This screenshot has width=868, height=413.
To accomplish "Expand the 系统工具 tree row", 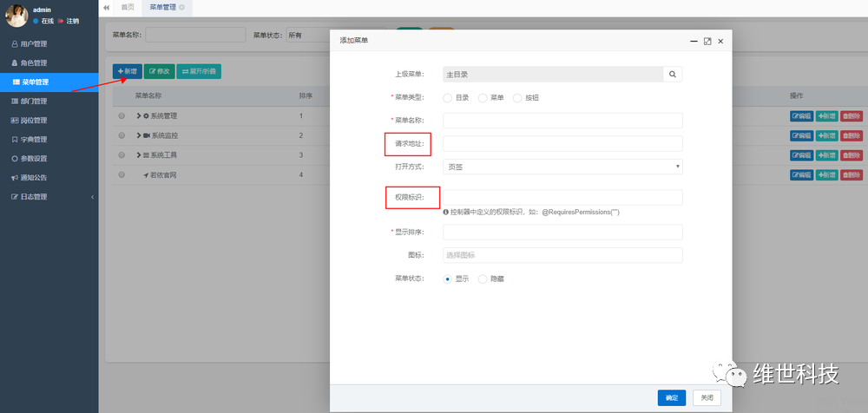I will (139, 155).
